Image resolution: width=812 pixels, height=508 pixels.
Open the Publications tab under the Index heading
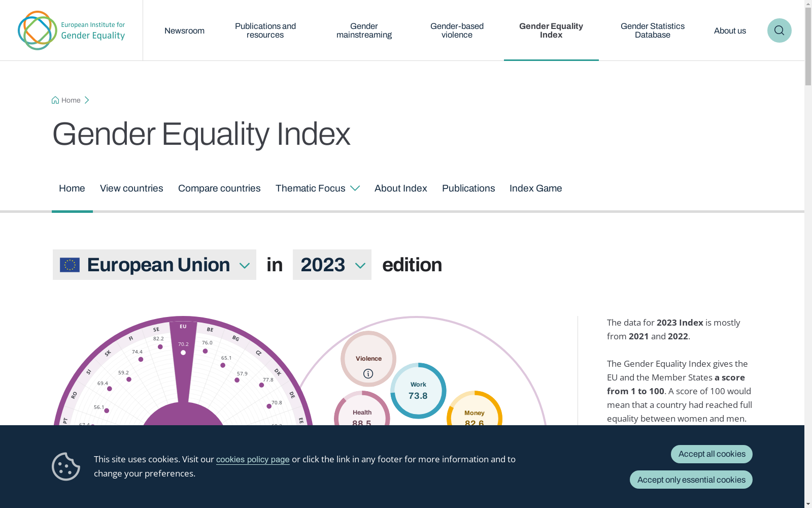(468, 188)
